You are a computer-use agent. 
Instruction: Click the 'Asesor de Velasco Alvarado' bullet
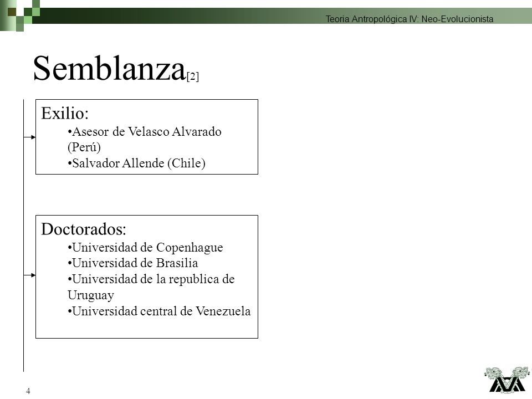coord(145,132)
